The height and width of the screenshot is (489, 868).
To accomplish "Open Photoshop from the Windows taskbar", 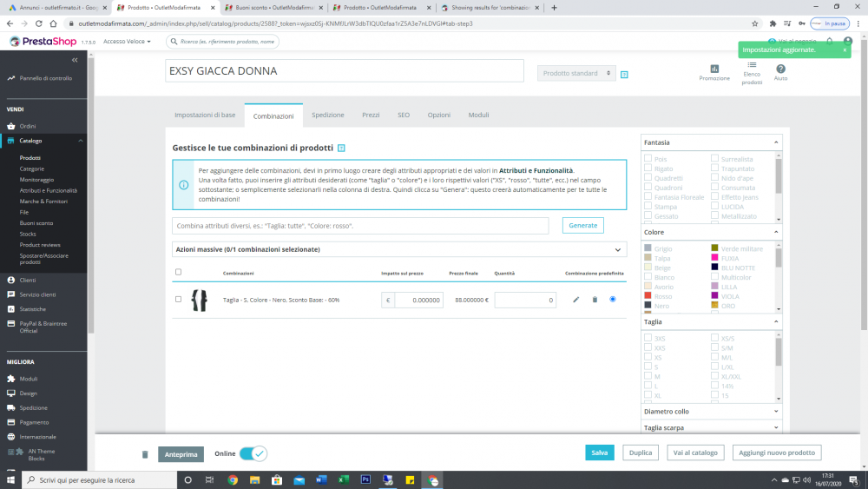I will click(365, 479).
